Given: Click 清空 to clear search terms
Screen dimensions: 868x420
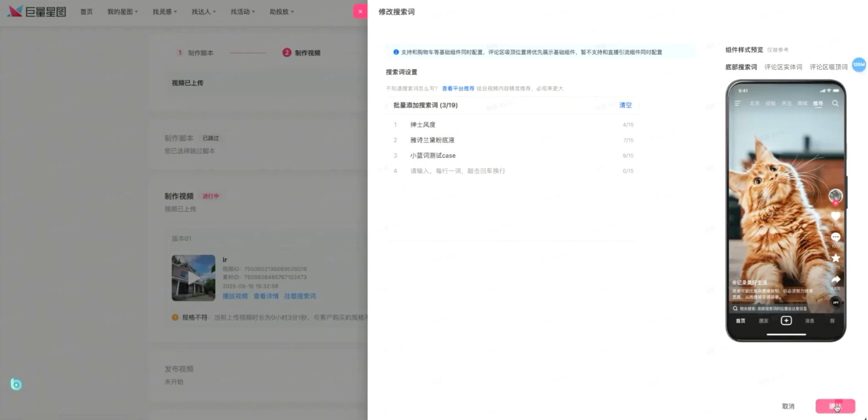Looking at the screenshot, I should tap(625, 105).
